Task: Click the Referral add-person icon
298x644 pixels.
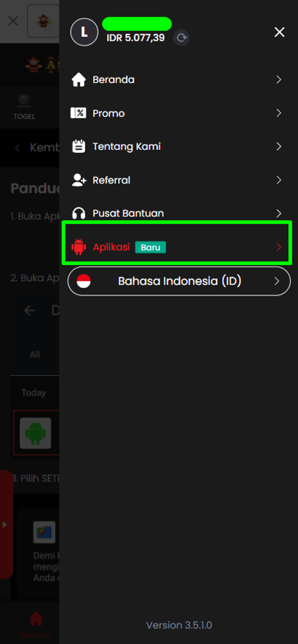Action: pos(79,180)
